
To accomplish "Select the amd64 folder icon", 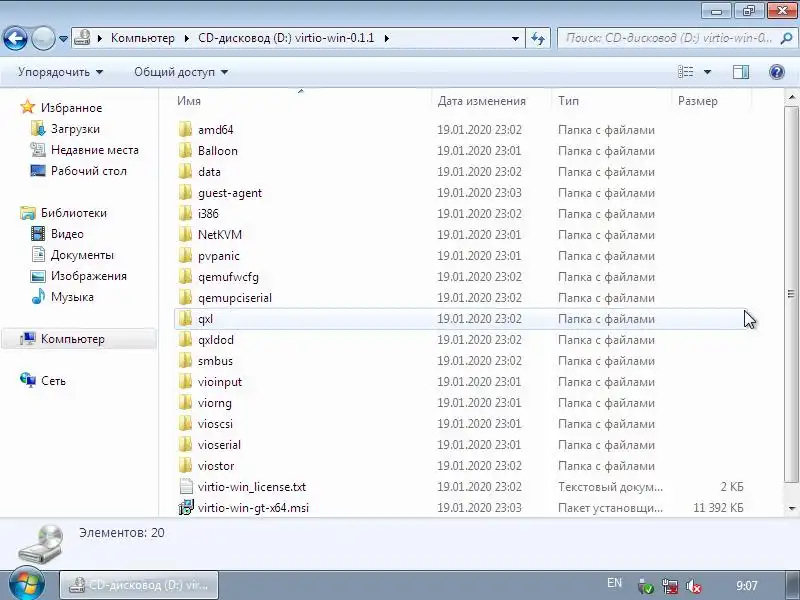I will coord(186,130).
